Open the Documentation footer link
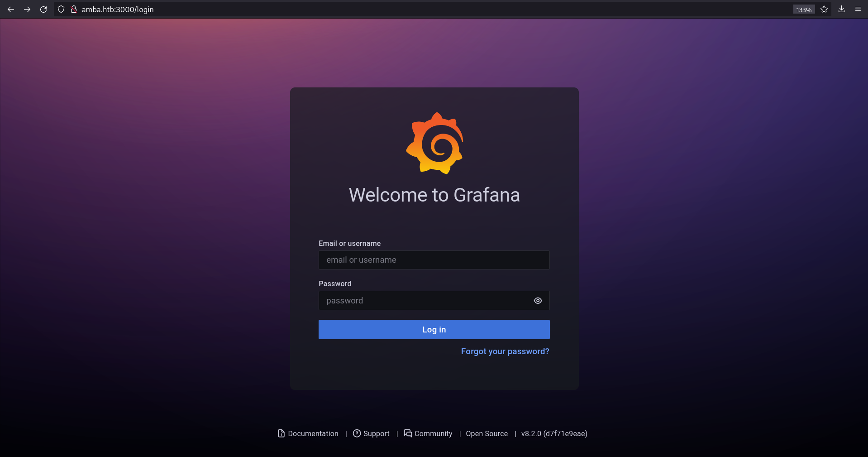This screenshot has width=868, height=457. click(308, 433)
